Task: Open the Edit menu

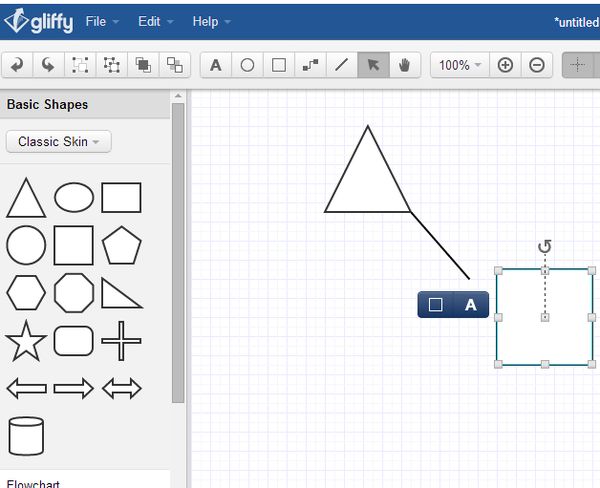Action: (x=155, y=21)
